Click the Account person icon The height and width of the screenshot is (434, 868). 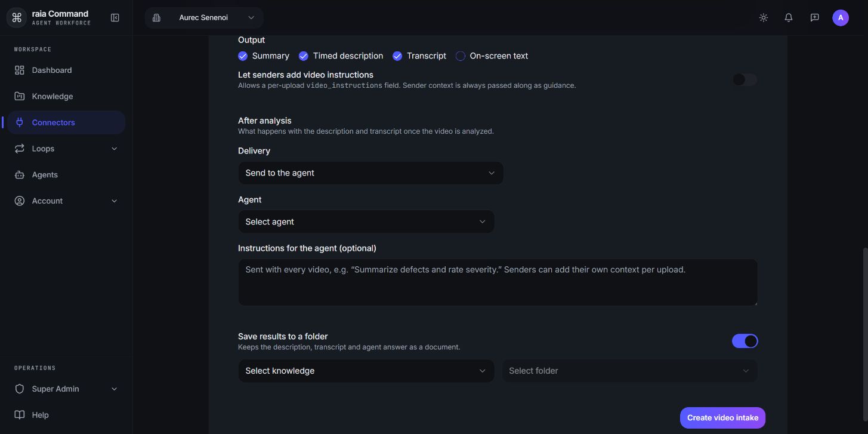(x=20, y=201)
